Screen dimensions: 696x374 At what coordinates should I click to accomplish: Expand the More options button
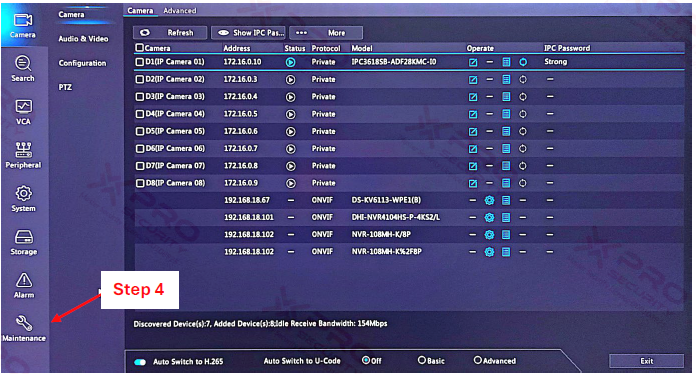[326, 33]
